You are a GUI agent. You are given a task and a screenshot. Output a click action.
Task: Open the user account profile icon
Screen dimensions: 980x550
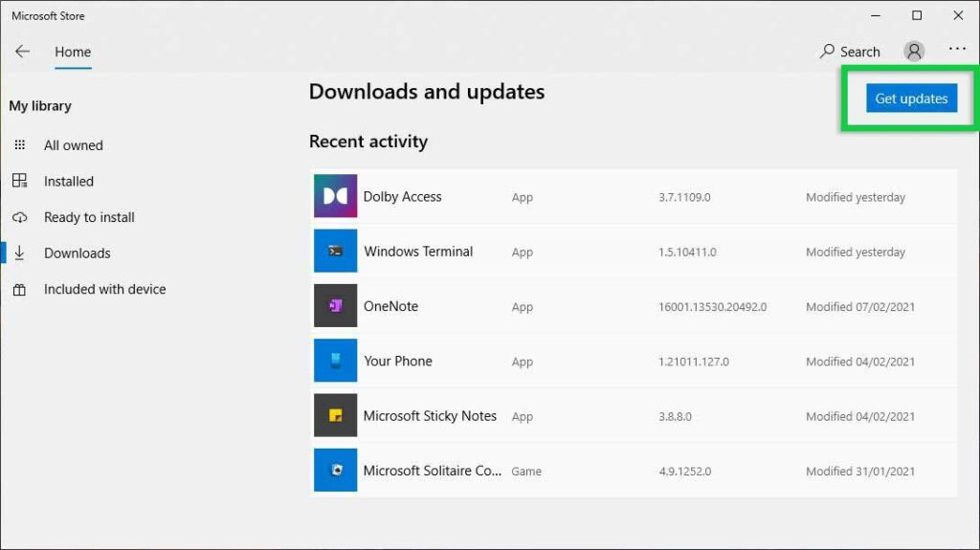pos(914,52)
